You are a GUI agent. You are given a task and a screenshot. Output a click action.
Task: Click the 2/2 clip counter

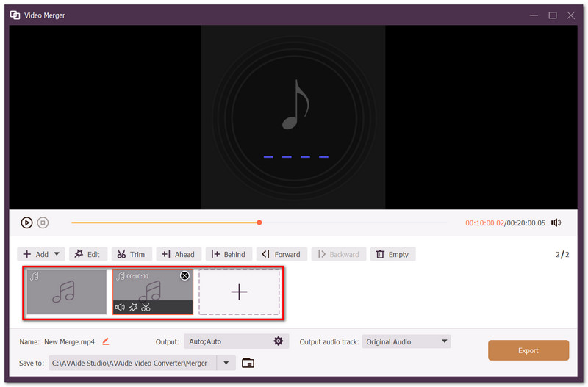[562, 254]
